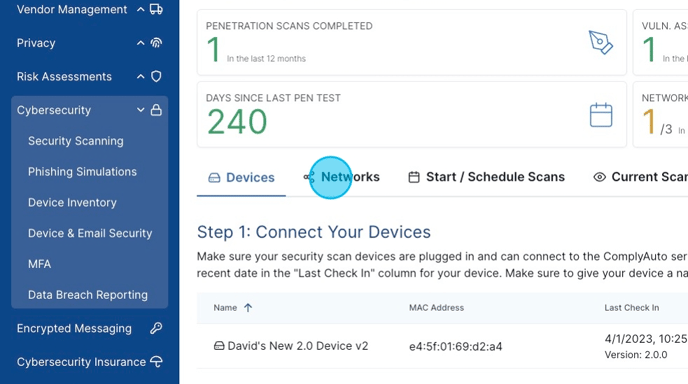The width and height of the screenshot is (688, 384).
Task: Expand the Privacy section chevron
Action: 140,43
